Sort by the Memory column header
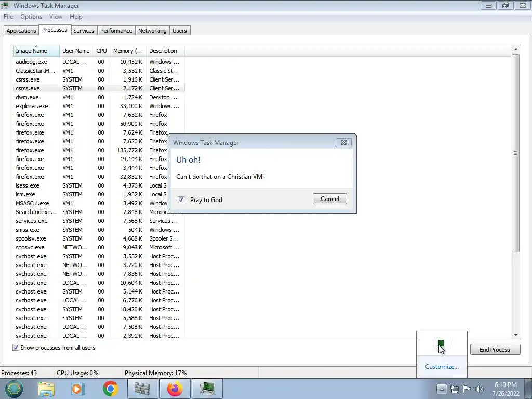 click(x=128, y=51)
